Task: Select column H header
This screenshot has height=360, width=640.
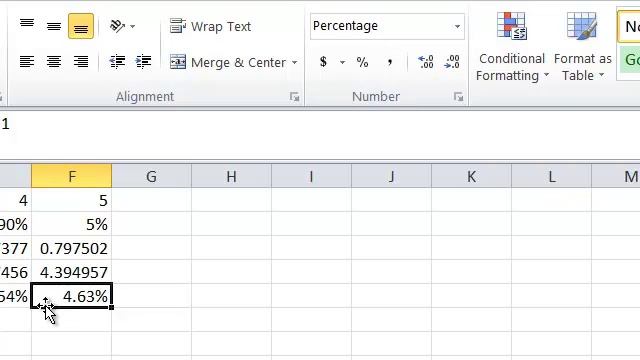Action: (231, 176)
